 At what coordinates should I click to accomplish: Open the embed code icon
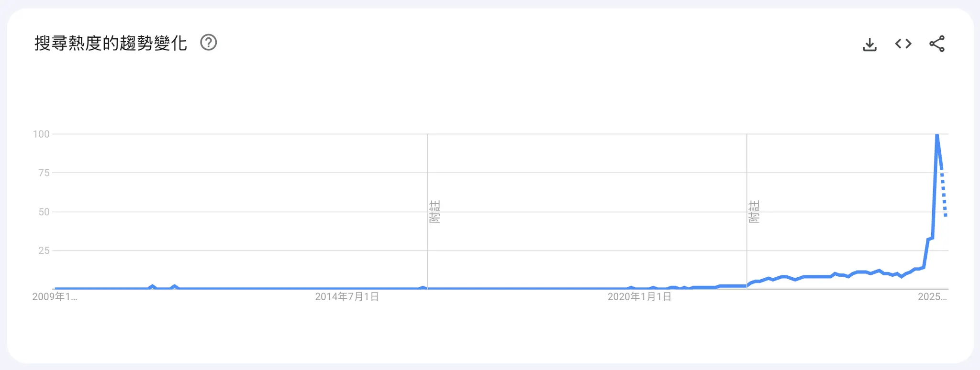click(903, 44)
